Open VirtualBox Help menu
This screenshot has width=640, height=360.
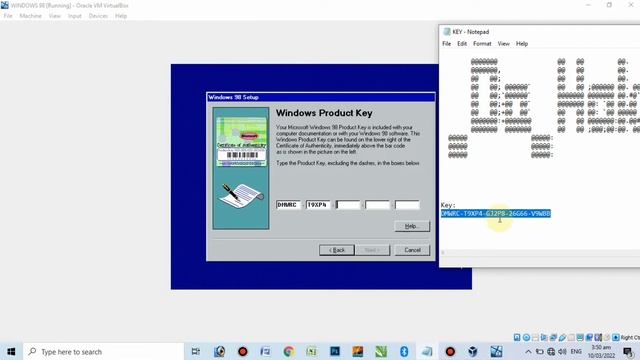[x=121, y=16]
